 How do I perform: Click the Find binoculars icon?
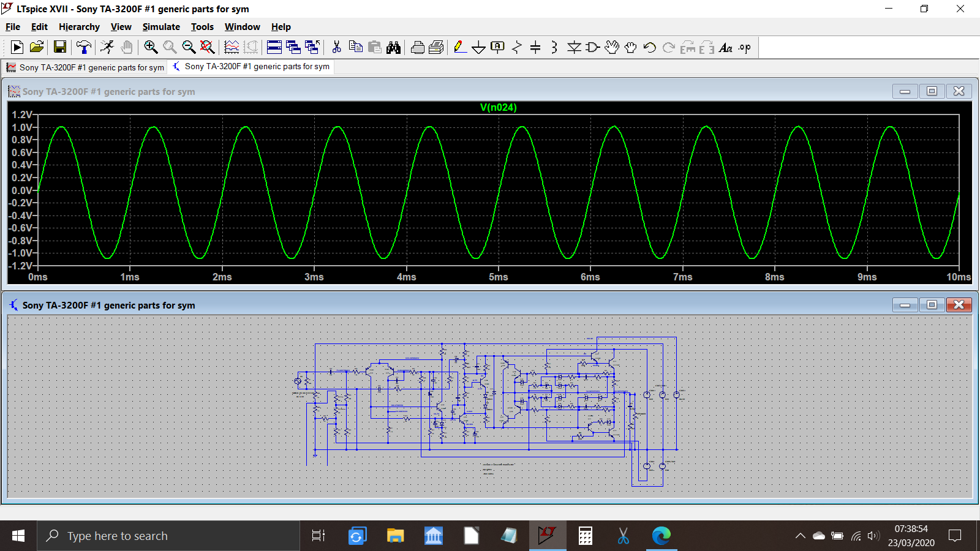pos(394,47)
